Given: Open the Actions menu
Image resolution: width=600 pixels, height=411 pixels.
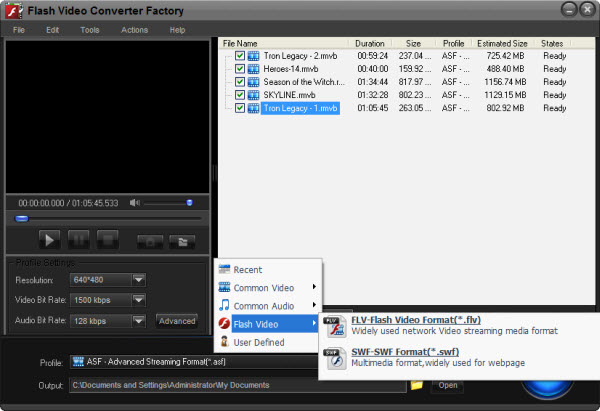Looking at the screenshot, I should (134, 30).
